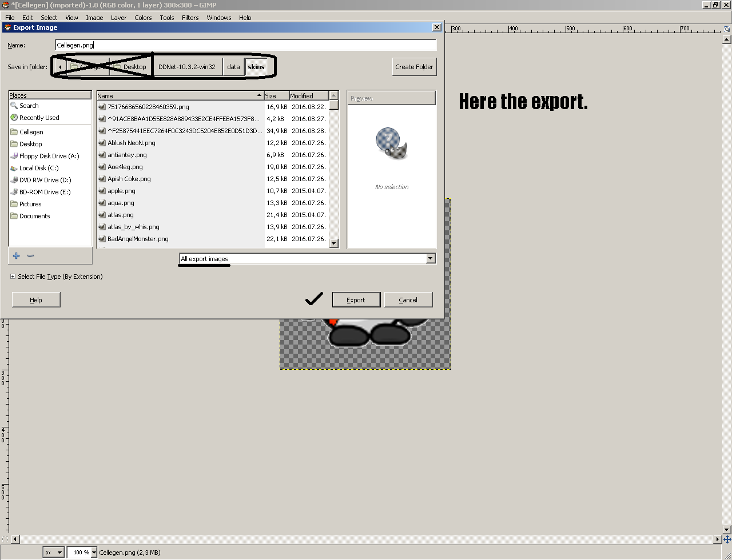Click the add bookmark plus icon
732x560 pixels.
(x=16, y=255)
